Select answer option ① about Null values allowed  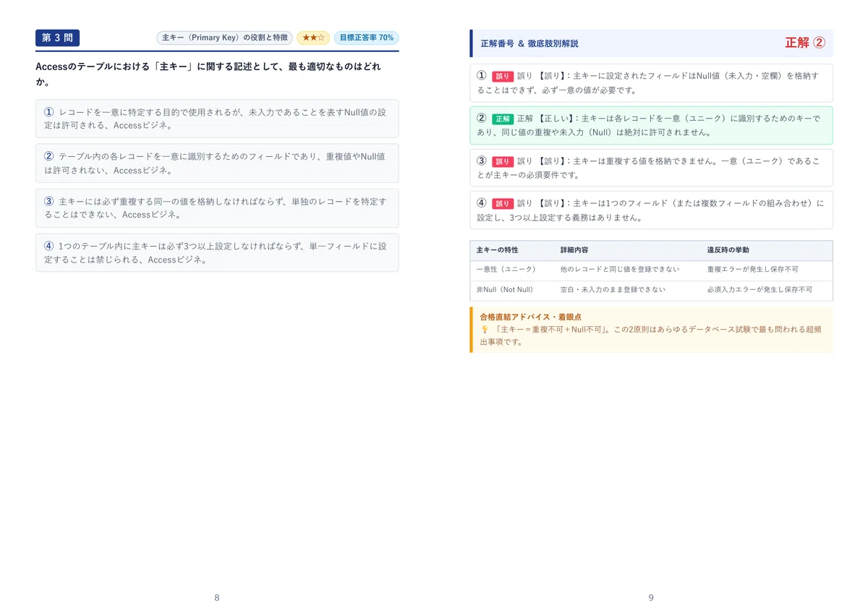click(x=217, y=119)
